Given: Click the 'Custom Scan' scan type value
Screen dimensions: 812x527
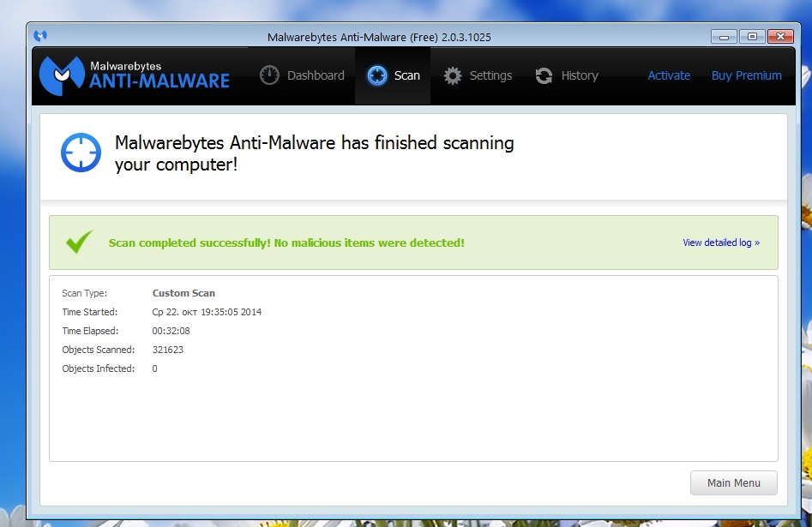Looking at the screenshot, I should (x=183, y=293).
